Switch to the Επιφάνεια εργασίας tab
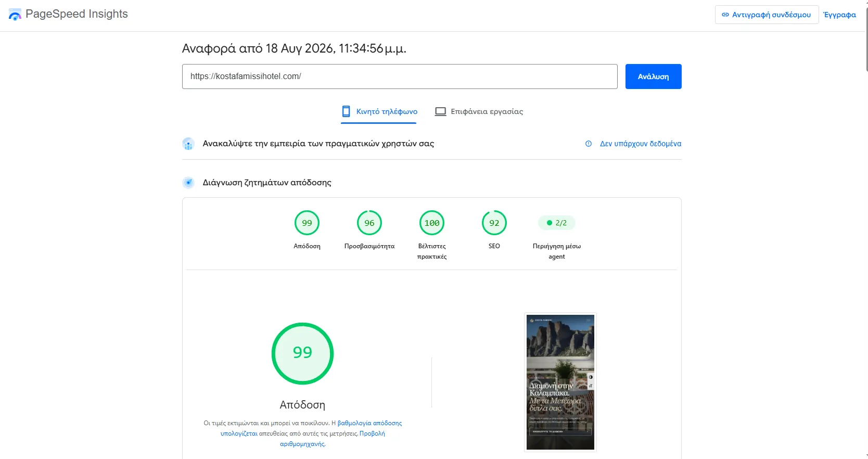This screenshot has height=459, width=868. (479, 111)
